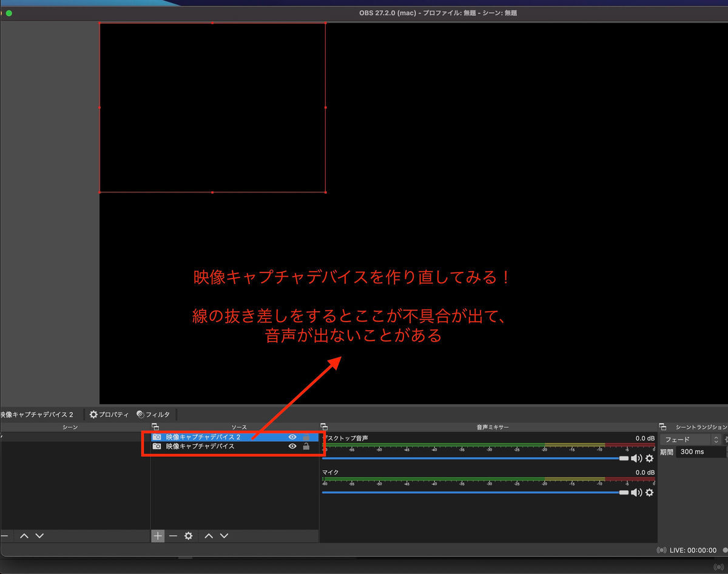728x574 pixels.
Task: Click the 期間 label
Action: (x=667, y=452)
